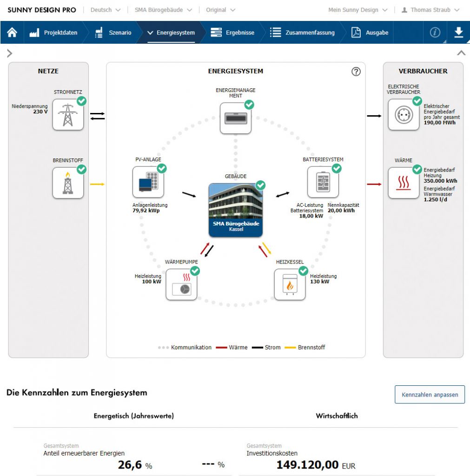Open the PV-Anlage solar panel tile
This screenshot has height=476, width=470.
click(x=148, y=182)
